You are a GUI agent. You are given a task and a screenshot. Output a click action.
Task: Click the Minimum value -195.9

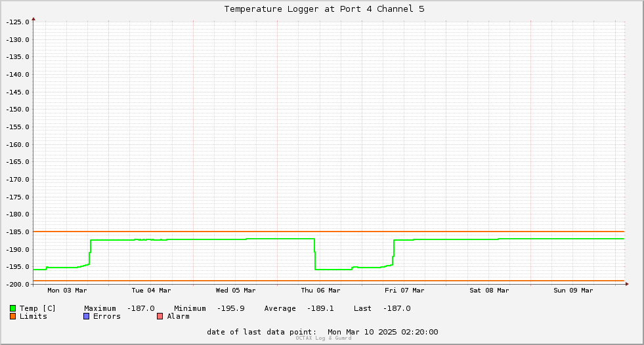[x=231, y=308]
